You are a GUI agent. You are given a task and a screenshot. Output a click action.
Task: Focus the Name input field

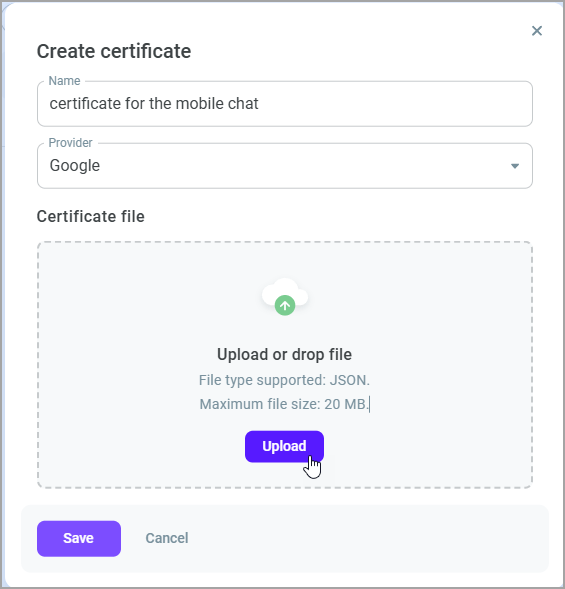click(285, 104)
